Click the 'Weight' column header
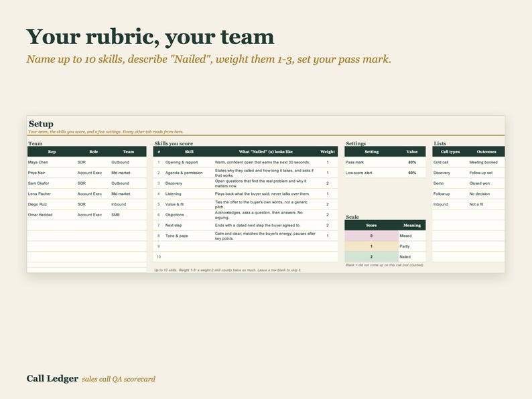The image size is (532, 399). point(328,151)
